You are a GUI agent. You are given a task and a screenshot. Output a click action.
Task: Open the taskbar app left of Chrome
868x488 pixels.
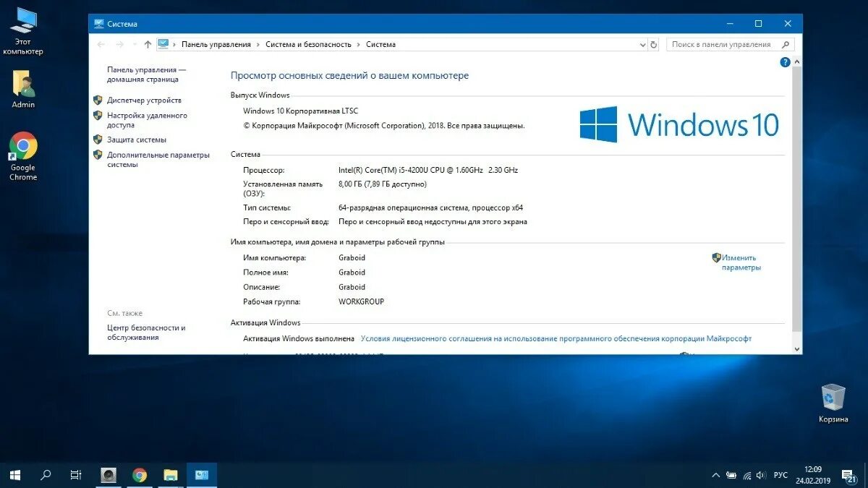(x=109, y=475)
